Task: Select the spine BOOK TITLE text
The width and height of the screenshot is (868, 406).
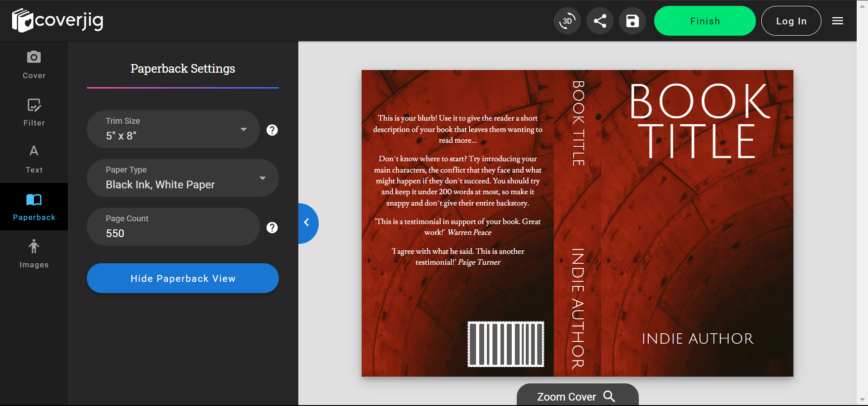Action: [578, 123]
